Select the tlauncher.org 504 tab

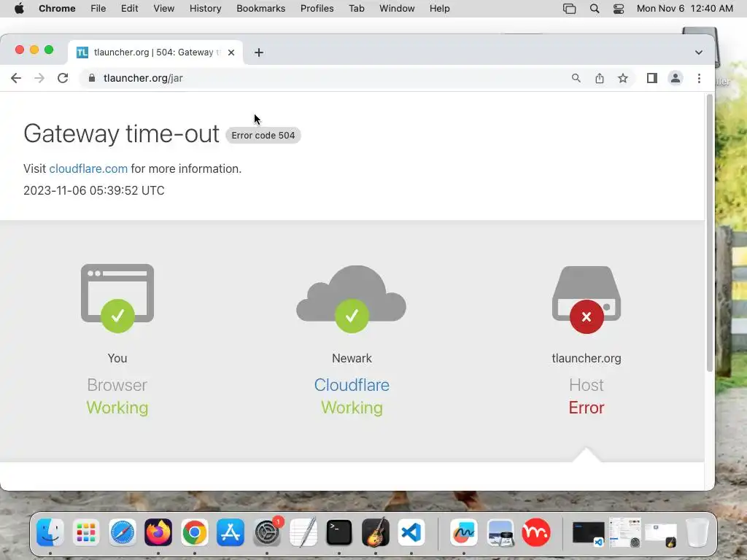pyautogui.click(x=155, y=52)
